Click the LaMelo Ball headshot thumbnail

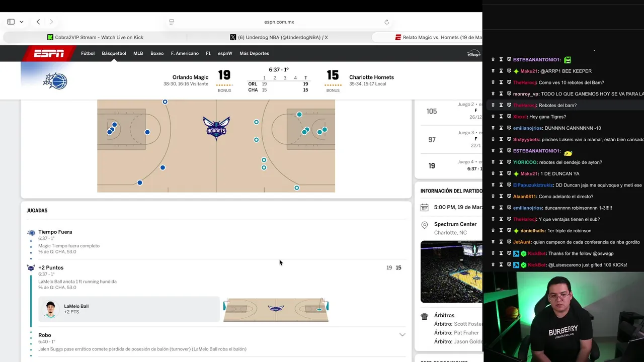pyautogui.click(x=50, y=309)
